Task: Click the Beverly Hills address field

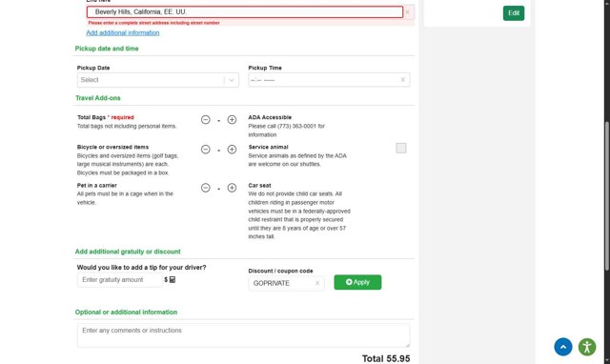Action: [245, 12]
